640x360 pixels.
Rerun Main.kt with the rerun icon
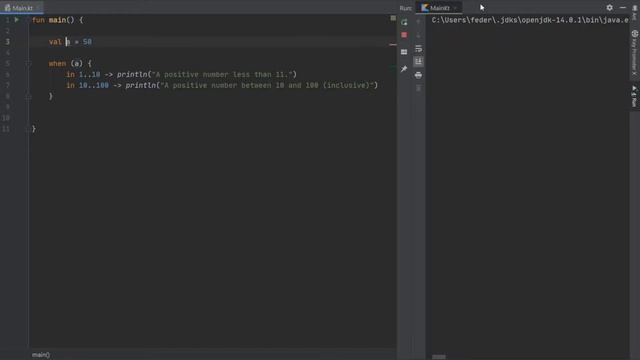404,22
